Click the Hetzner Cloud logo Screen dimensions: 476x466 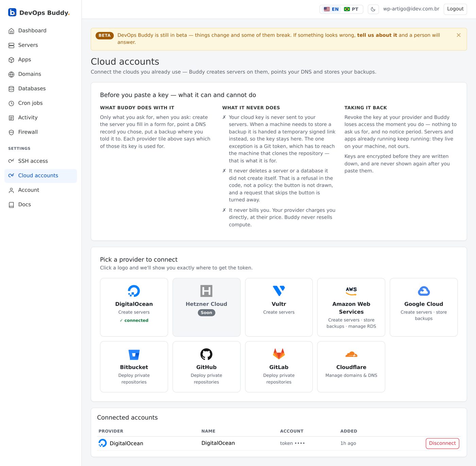click(x=206, y=291)
